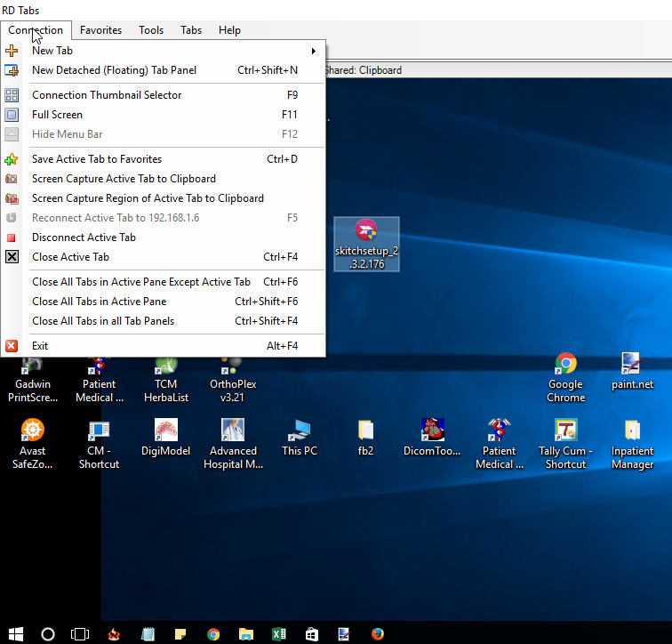Select the Google Chrome desktop shortcut

click(565, 378)
